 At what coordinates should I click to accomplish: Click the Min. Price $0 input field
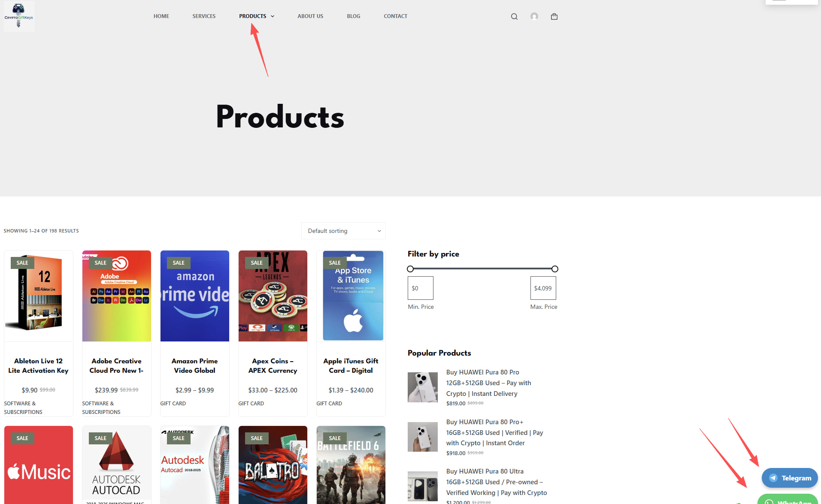click(x=421, y=288)
